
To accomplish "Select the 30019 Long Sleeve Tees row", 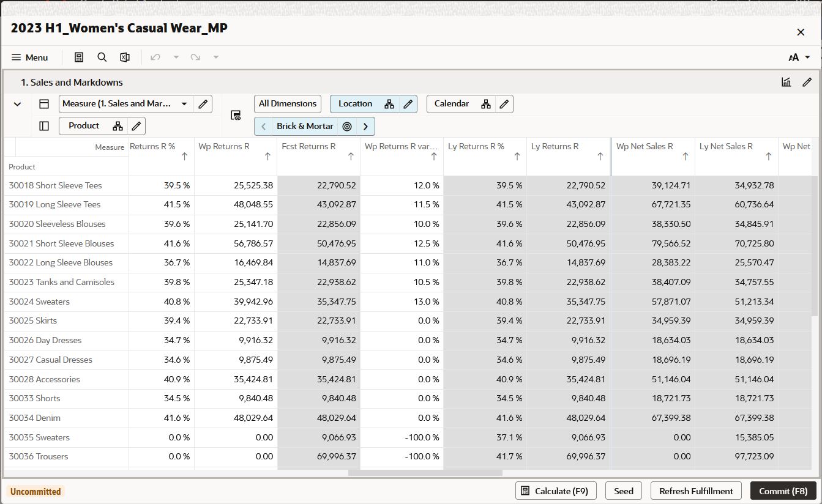I will point(66,204).
